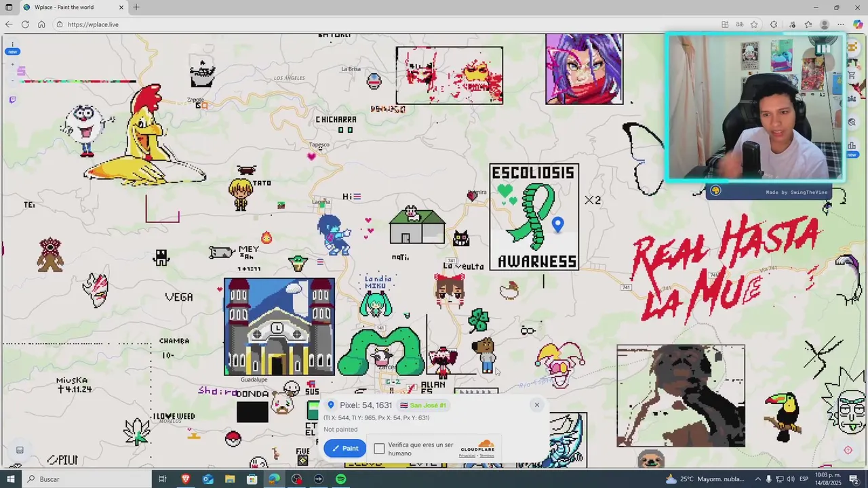Open clock showing 10:03 p. m.
This screenshot has height=488, width=868.
coord(829,479)
